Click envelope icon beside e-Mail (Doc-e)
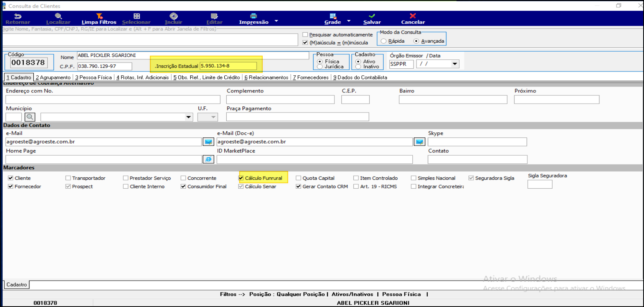This screenshot has width=644, height=307. click(x=420, y=142)
